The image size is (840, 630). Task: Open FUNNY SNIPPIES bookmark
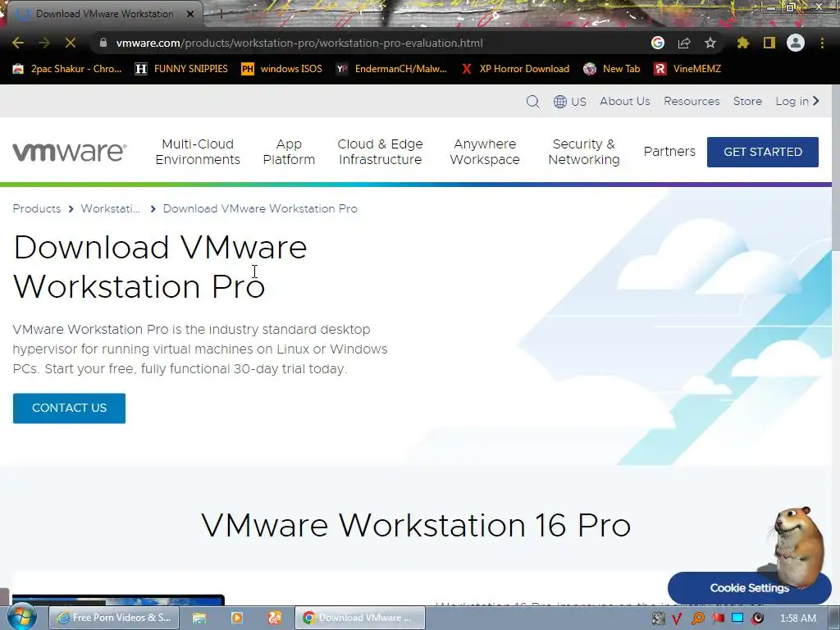pos(181,69)
